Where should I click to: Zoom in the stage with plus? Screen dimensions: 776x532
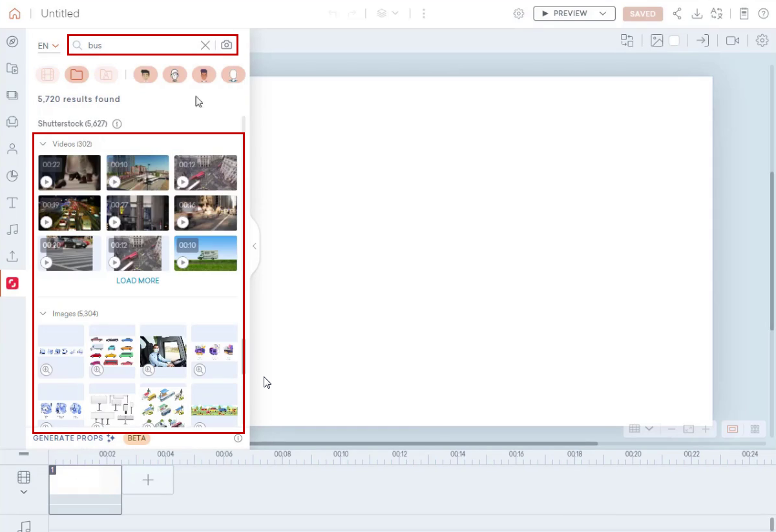tap(706, 429)
